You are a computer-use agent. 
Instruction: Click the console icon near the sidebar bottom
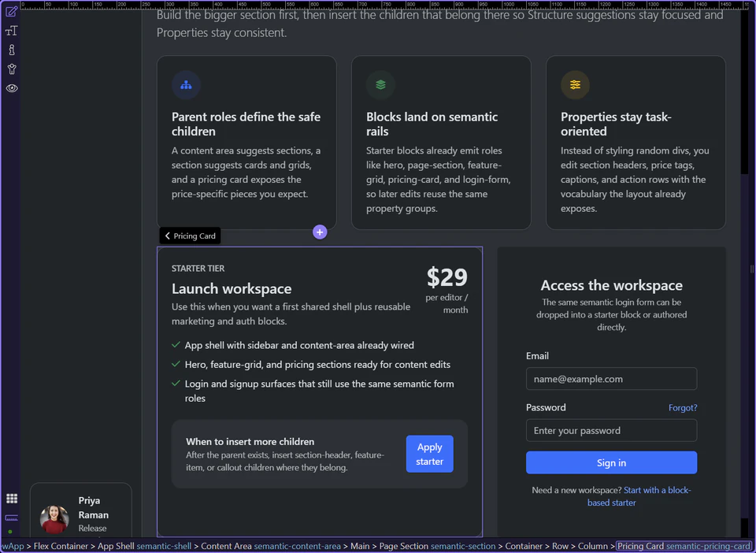coord(10,518)
